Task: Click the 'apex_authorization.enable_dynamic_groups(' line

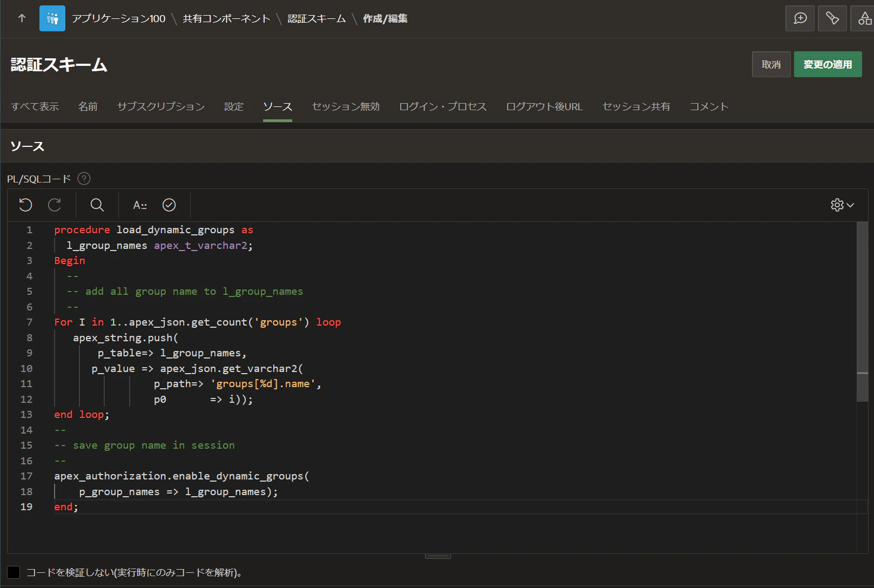Action: pos(181,476)
